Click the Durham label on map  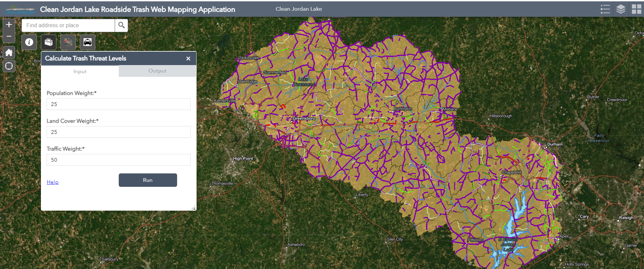click(555, 144)
